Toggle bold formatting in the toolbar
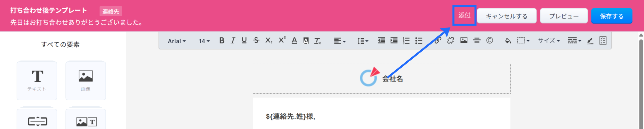Viewport: 644px width, 129px height. 222,40
